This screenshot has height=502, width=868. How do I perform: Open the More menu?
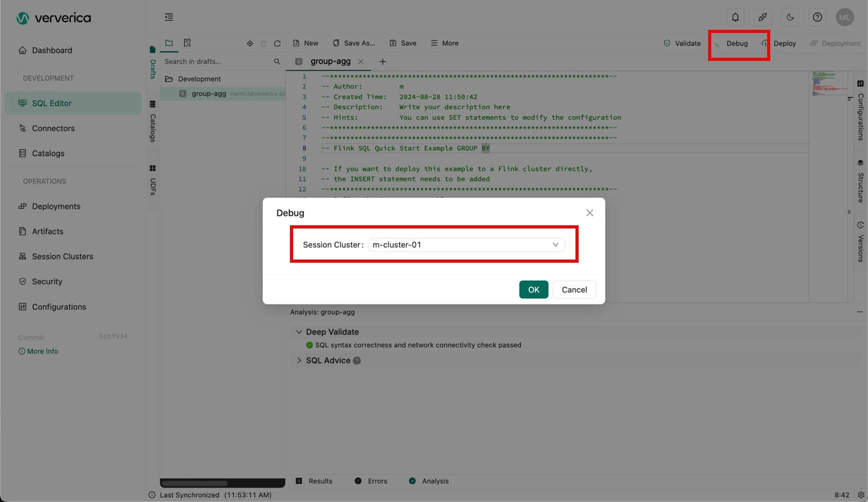444,43
